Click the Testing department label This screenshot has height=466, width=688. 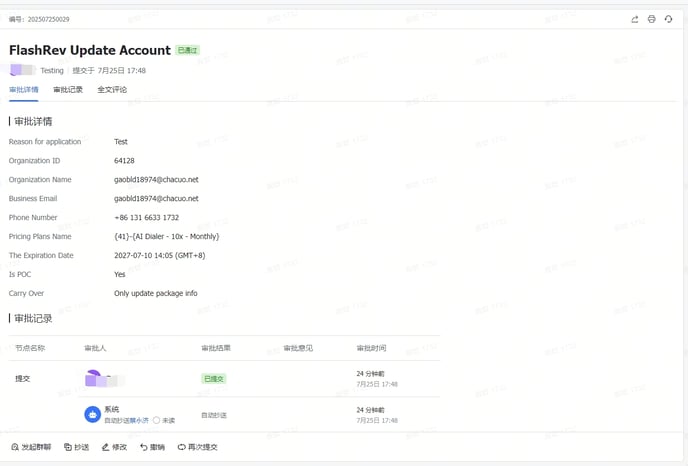(x=52, y=70)
